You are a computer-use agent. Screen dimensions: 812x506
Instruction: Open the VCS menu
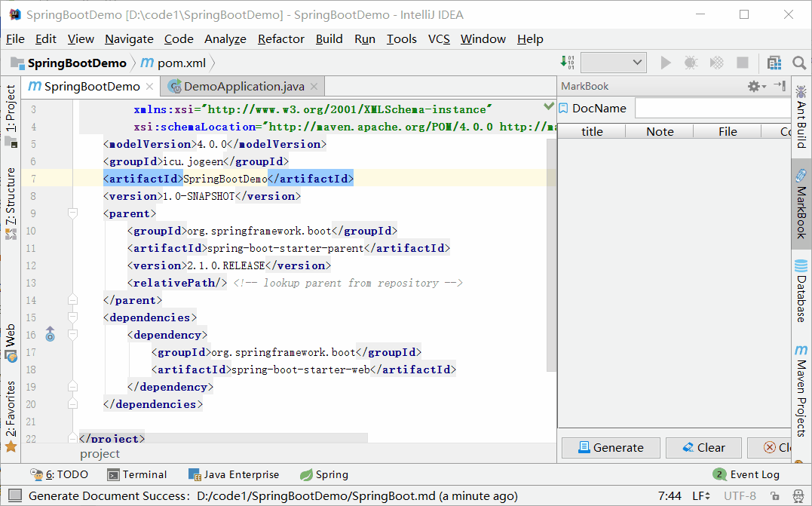click(x=439, y=39)
